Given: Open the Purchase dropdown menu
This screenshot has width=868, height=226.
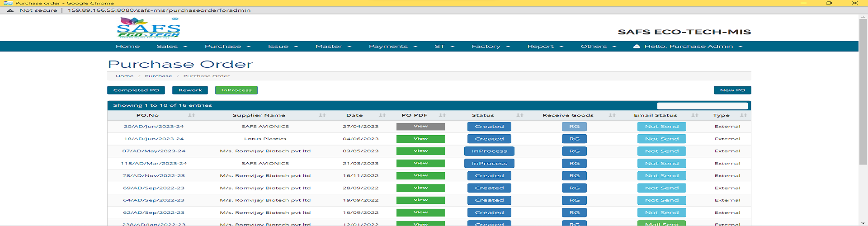Looking at the screenshot, I should pyautogui.click(x=227, y=47).
